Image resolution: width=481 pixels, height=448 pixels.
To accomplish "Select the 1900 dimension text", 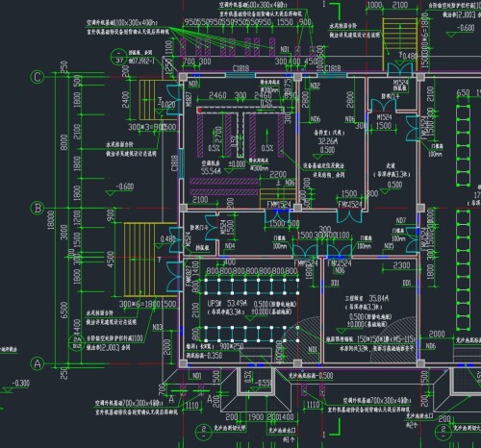I will (x=256, y=417).
